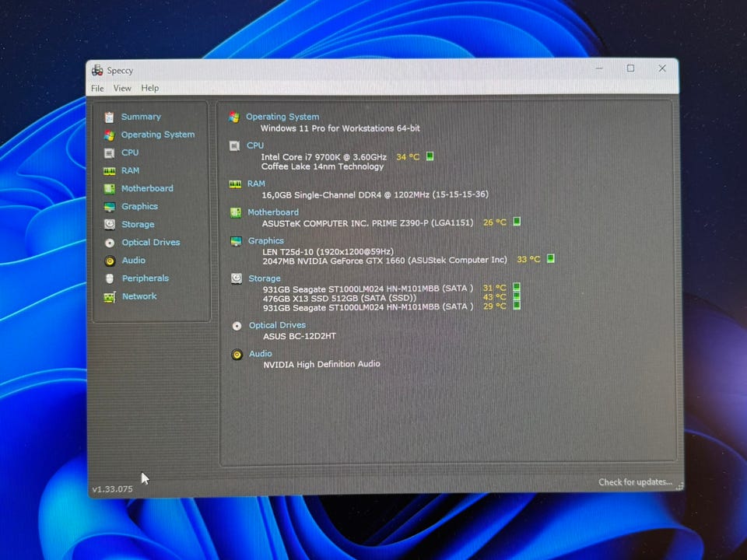Click the Windows 11 Pro for Workstations text

coord(340,128)
